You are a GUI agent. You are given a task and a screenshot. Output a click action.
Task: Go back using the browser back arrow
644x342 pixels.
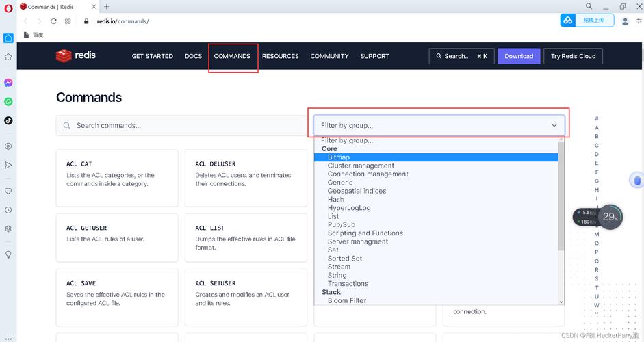[x=25, y=21]
